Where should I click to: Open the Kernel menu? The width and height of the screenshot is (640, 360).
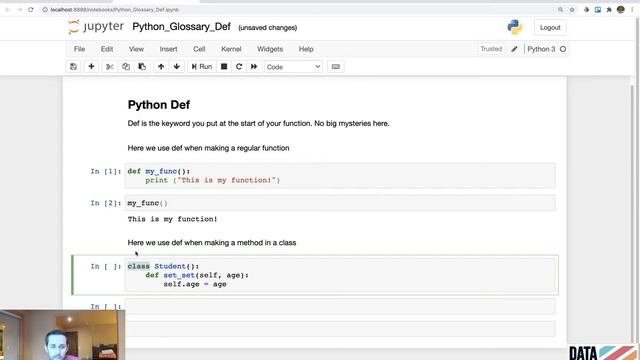point(231,49)
